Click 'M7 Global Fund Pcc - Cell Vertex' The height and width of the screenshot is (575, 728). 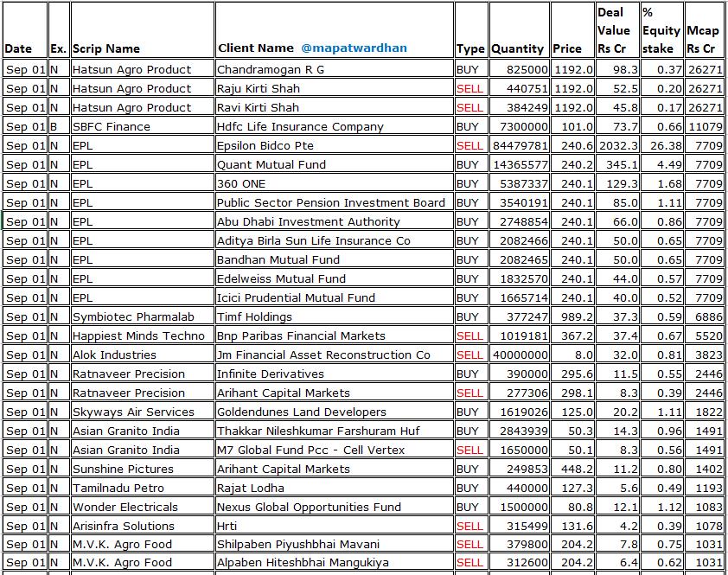pyautogui.click(x=335, y=450)
